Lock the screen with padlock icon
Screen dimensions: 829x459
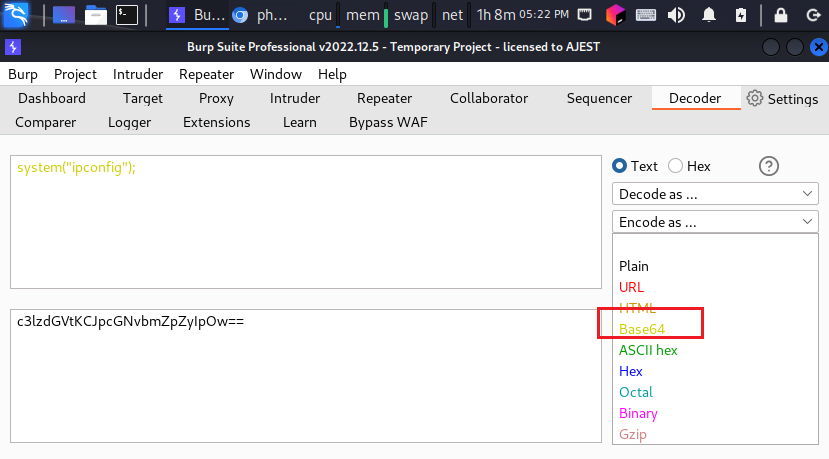[x=780, y=15]
